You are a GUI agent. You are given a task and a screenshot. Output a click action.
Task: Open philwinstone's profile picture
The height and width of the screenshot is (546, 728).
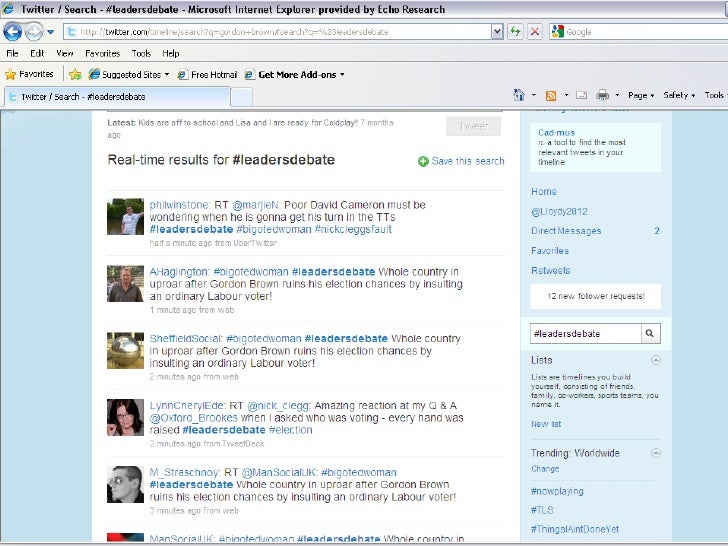click(125, 216)
